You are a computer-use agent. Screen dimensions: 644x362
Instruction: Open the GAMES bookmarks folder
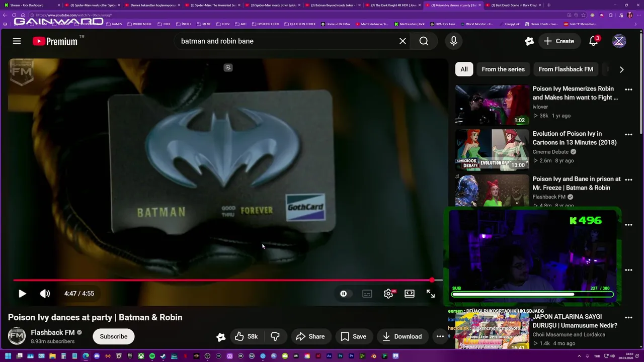[x=114, y=24]
